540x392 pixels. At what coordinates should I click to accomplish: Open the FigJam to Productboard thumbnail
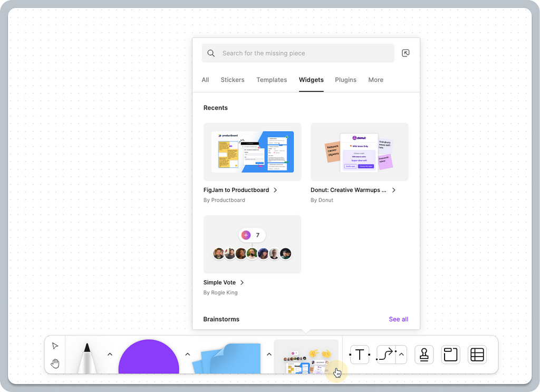[x=253, y=152]
